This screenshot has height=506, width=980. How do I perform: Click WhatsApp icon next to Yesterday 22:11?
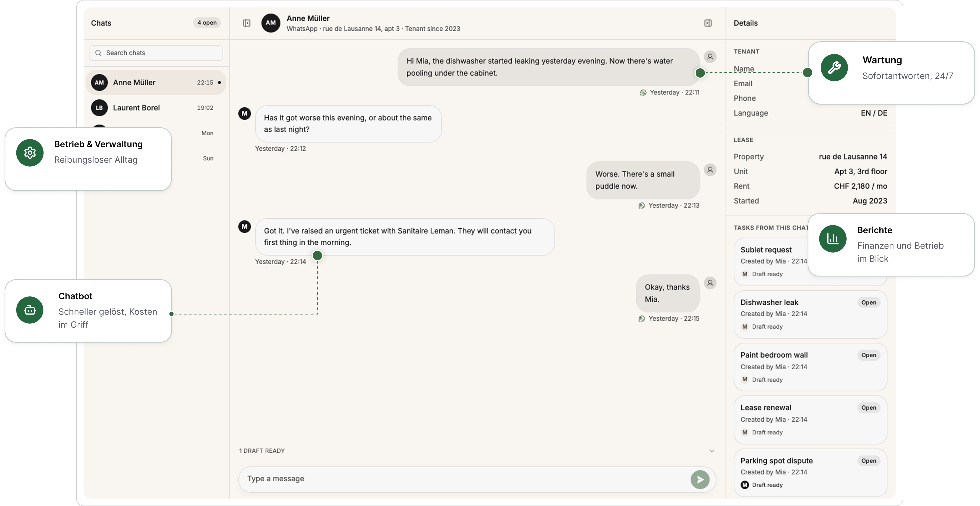point(643,92)
